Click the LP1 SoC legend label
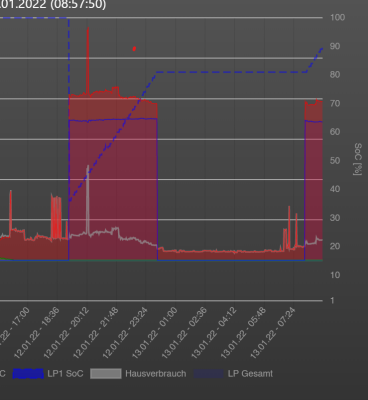The height and width of the screenshot is (400, 368). tap(65, 374)
